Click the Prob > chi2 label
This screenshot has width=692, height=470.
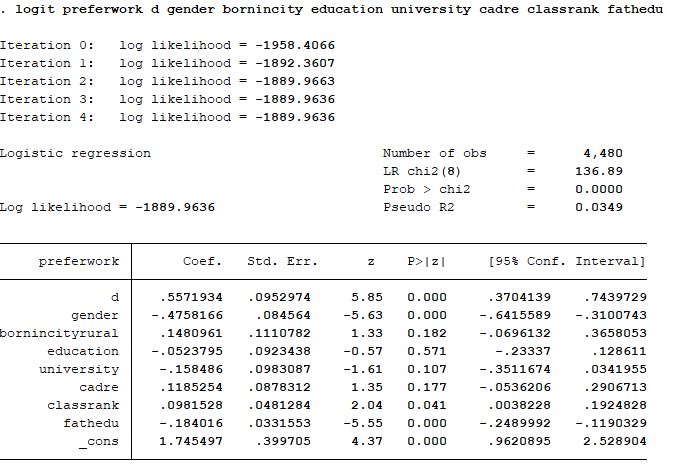pos(426,190)
